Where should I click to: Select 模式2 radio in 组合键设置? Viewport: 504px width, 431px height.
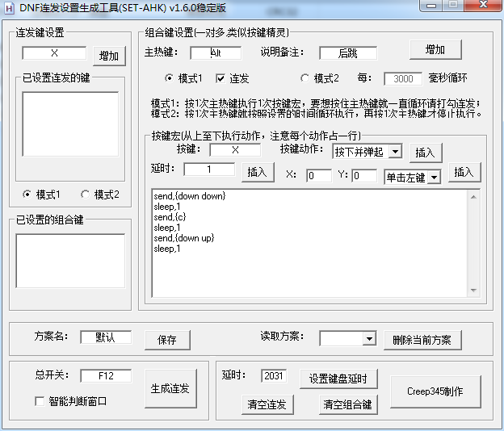(304, 78)
